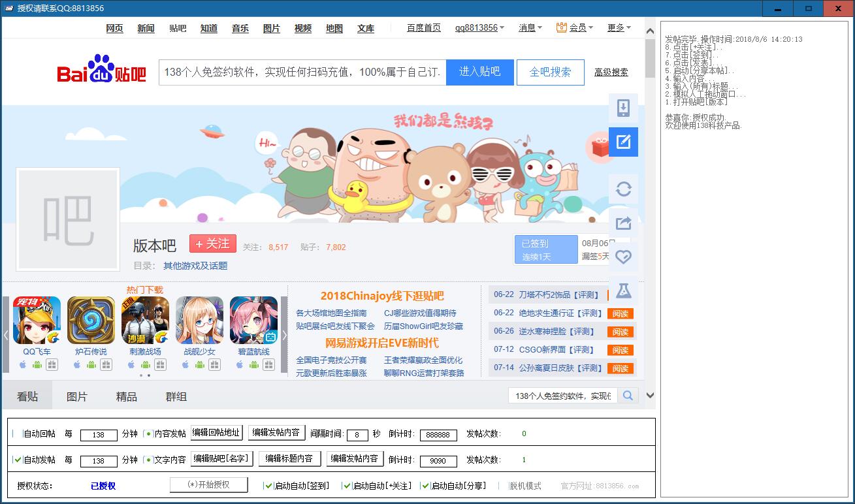The width and height of the screenshot is (855, 504).
Task: Click the scrollbar up arrow of the browser pane
Action: tap(650, 31)
